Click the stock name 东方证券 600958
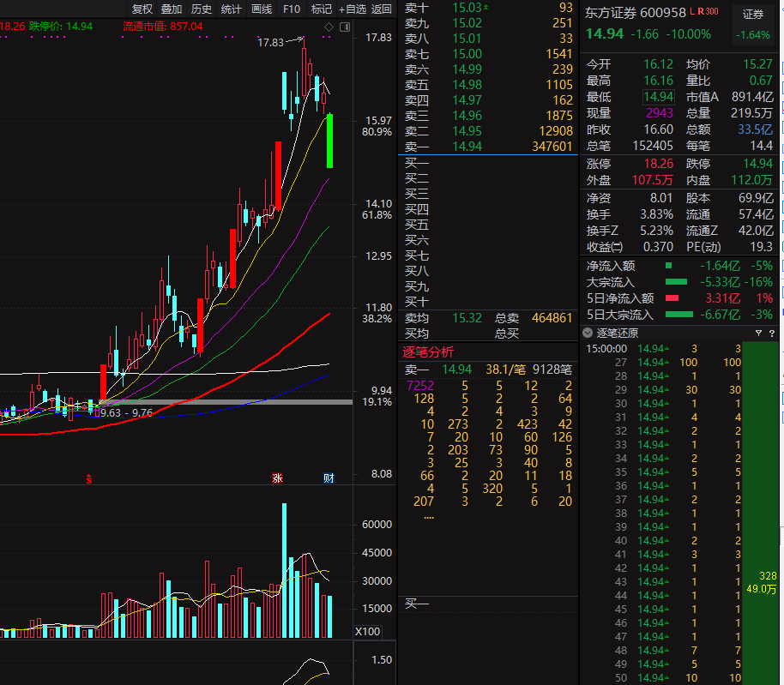 pos(636,13)
